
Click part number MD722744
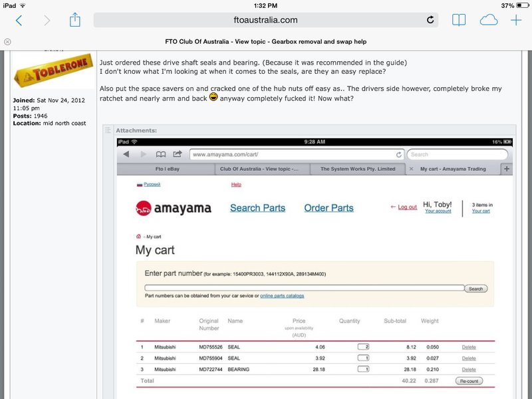[211, 370]
